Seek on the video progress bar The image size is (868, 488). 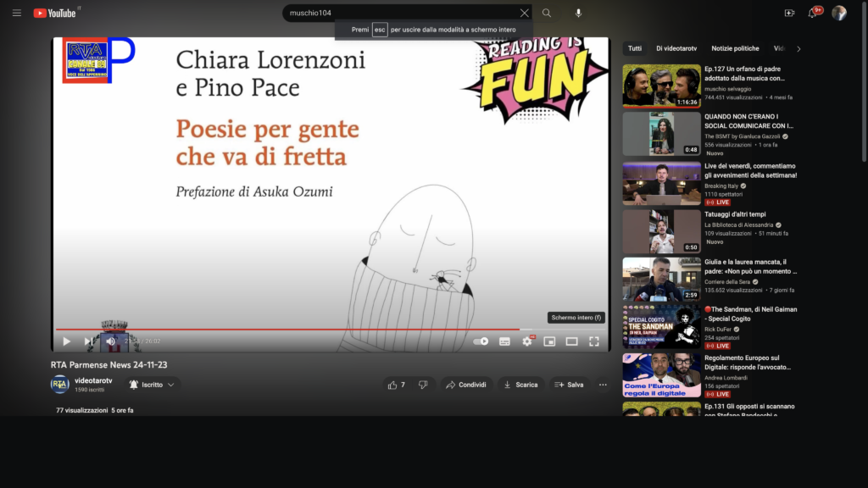pyautogui.click(x=331, y=330)
